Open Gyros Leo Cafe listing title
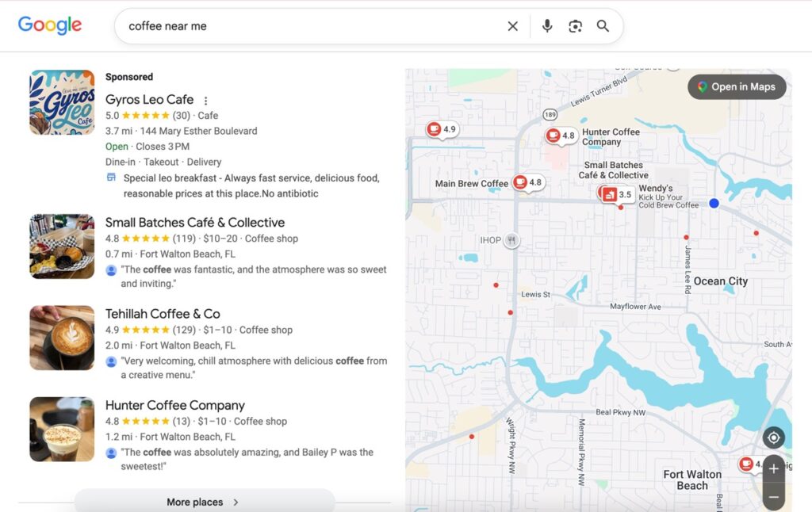The width and height of the screenshot is (812, 512). [149, 99]
